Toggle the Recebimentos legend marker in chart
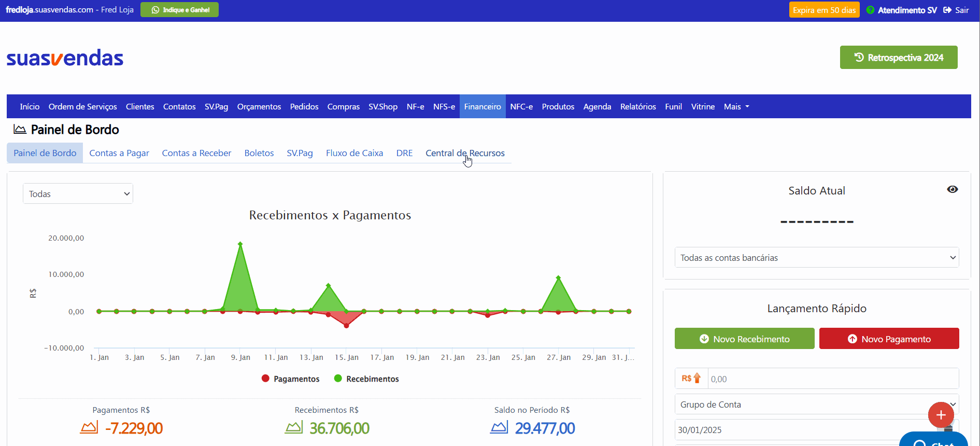This screenshot has width=980, height=446. point(338,379)
